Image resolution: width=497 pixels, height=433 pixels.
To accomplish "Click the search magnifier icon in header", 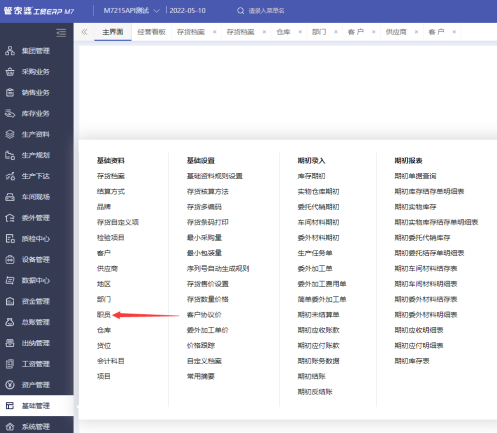I will [x=240, y=11].
